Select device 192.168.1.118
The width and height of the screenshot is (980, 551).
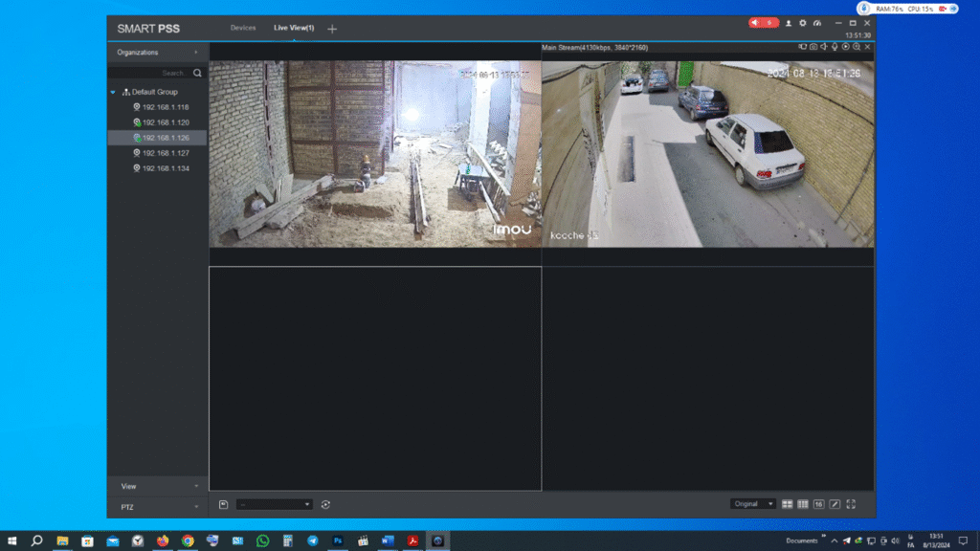point(161,107)
